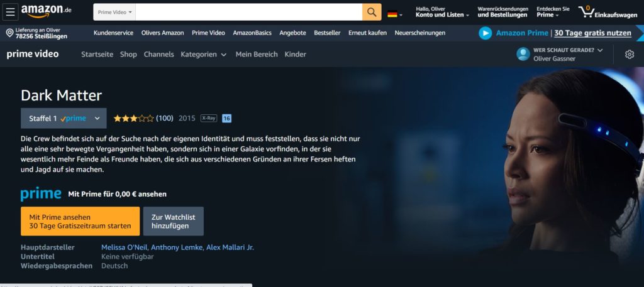Open the Prime Video search category dropdown

[x=114, y=12]
